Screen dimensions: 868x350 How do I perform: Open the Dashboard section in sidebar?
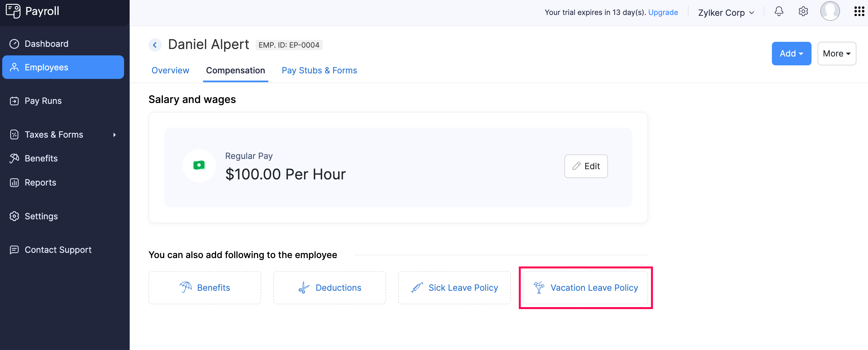point(46,43)
